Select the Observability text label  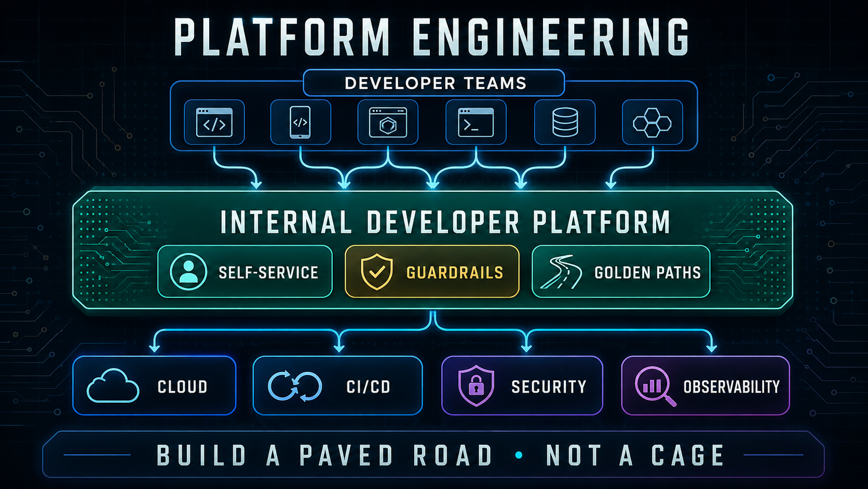[731, 387]
